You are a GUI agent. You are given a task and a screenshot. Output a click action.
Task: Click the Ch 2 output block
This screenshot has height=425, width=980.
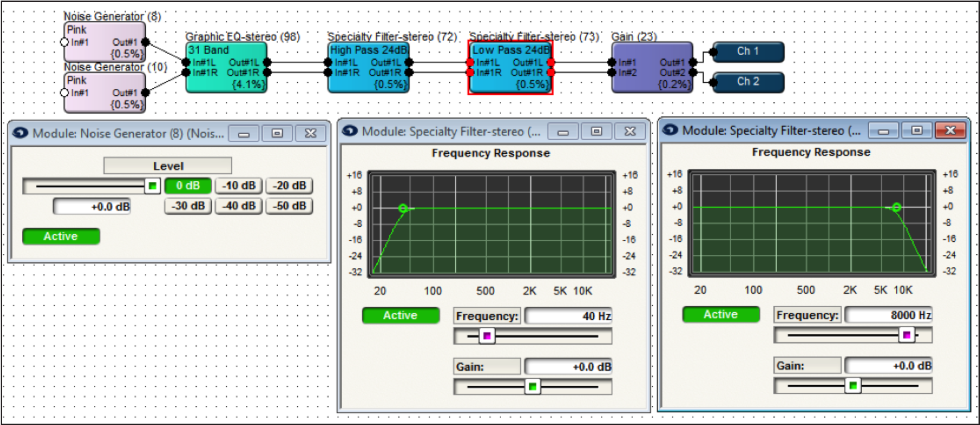pos(748,82)
